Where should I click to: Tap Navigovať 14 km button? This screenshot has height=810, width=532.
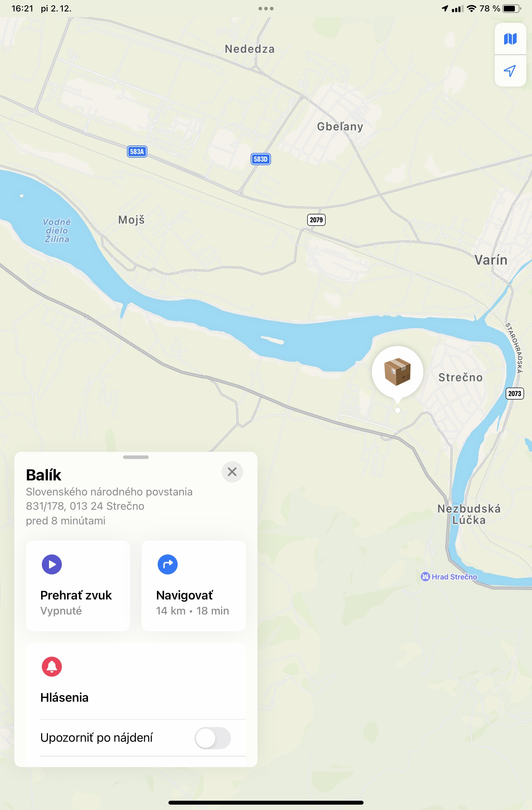[194, 586]
